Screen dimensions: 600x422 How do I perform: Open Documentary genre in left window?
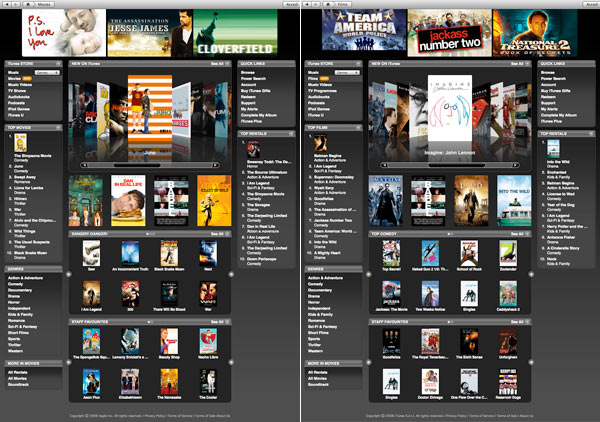(x=20, y=290)
